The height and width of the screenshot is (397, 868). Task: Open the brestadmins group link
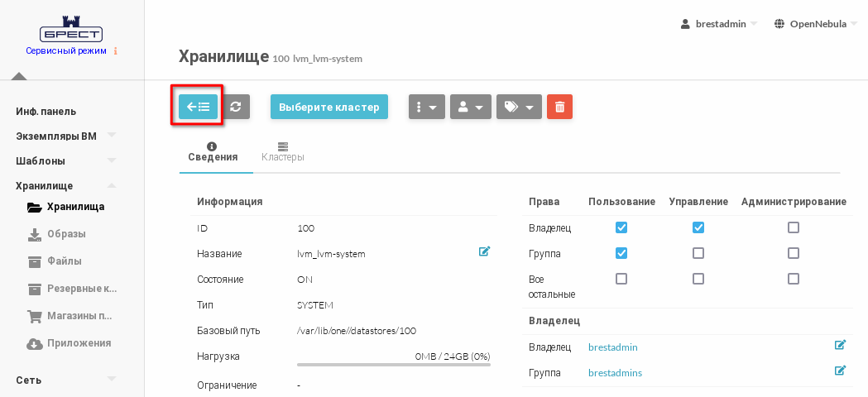pyautogui.click(x=615, y=373)
